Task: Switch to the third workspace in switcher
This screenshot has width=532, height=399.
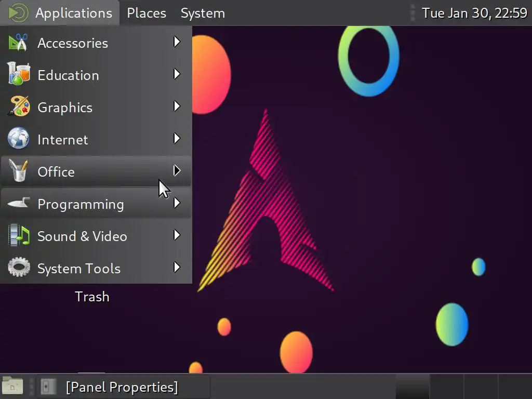Action: pos(481,387)
